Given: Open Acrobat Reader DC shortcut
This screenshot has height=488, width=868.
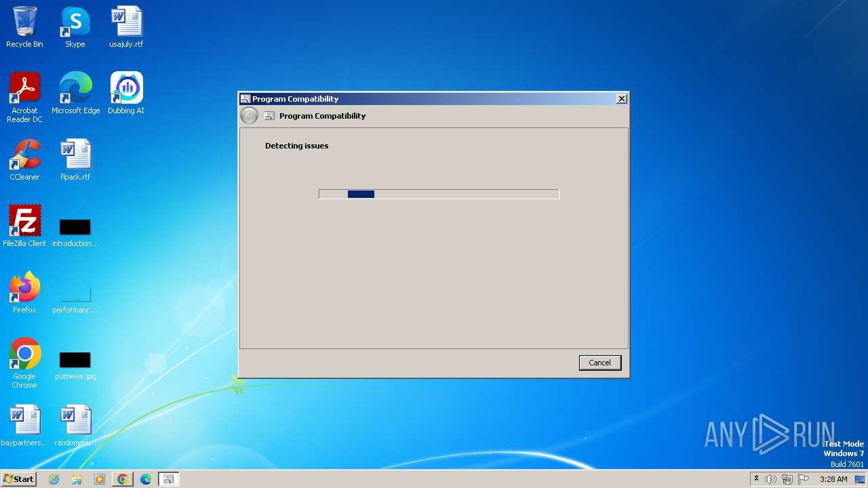Looking at the screenshot, I should pyautogui.click(x=24, y=98).
